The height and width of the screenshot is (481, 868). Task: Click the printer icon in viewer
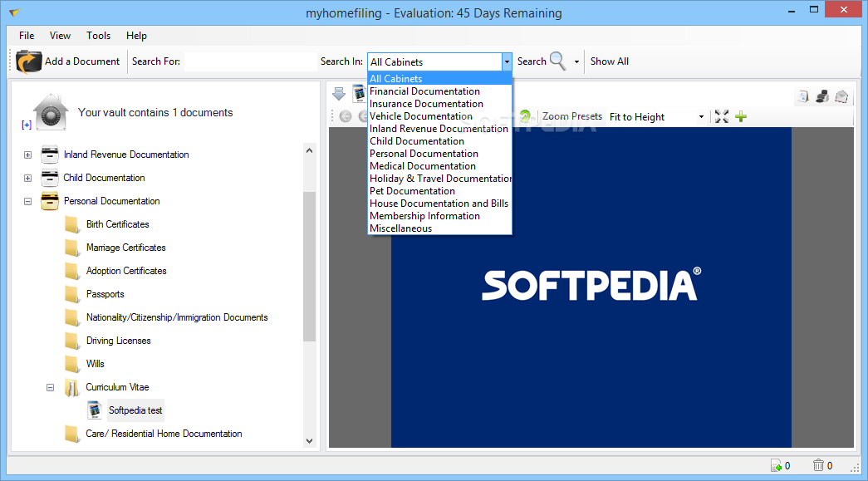[x=822, y=97]
